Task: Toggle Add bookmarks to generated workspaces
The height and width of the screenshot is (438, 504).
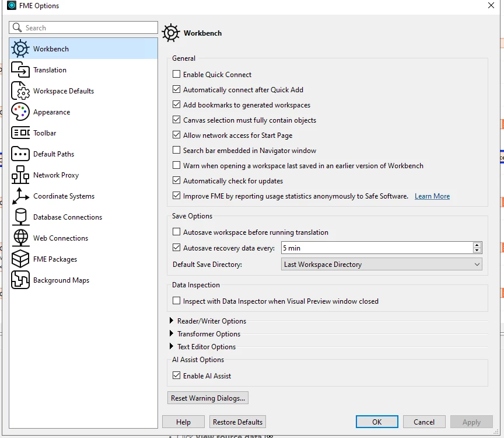Action: (x=177, y=105)
